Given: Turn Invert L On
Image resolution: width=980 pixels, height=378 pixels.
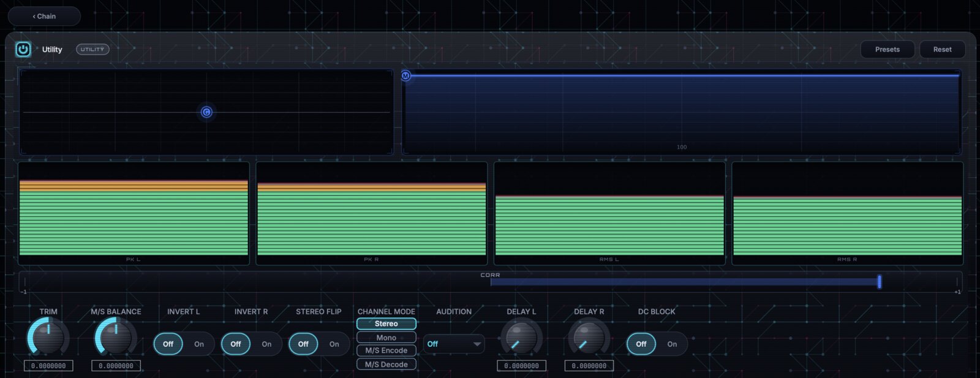Looking at the screenshot, I should point(199,344).
